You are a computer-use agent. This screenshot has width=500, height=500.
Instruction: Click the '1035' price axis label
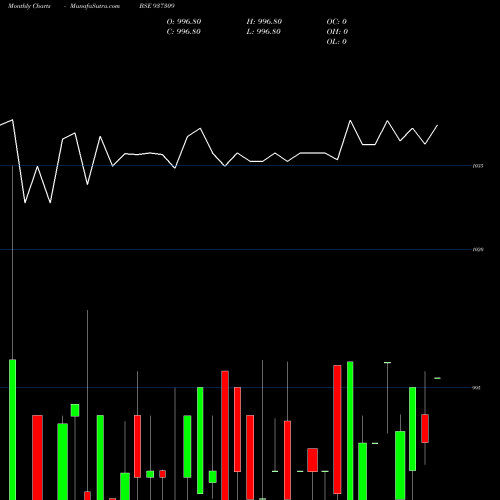[478, 166]
